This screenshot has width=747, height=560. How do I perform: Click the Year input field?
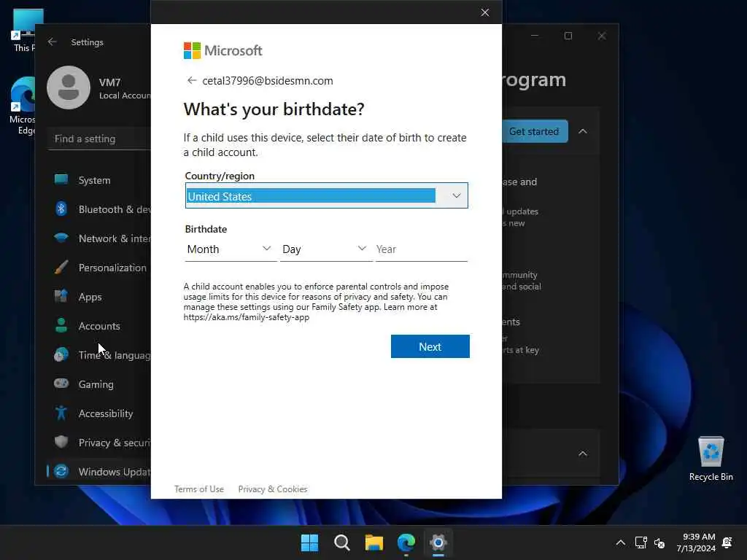tap(421, 249)
